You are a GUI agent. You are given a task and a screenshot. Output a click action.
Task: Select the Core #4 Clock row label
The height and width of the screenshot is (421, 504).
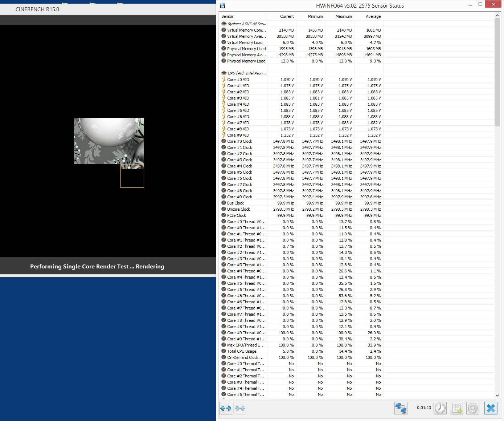click(x=239, y=166)
